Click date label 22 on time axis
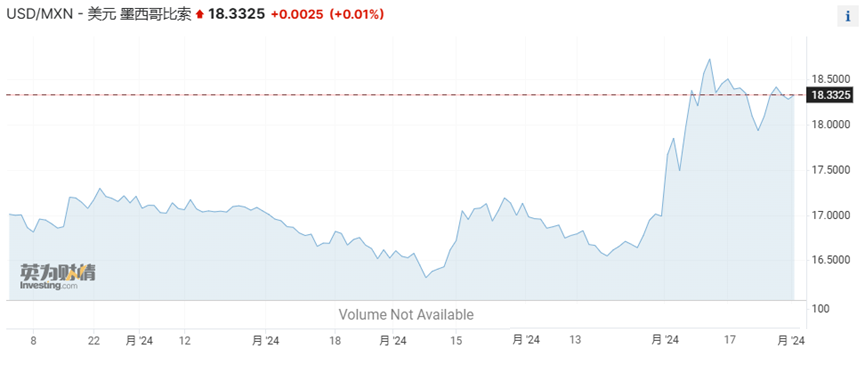The height and width of the screenshot is (365, 865). (94, 341)
